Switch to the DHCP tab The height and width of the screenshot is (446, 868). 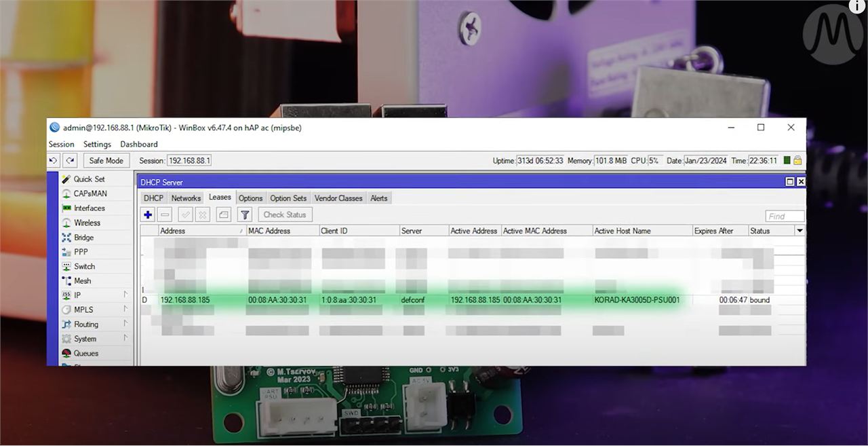point(153,198)
